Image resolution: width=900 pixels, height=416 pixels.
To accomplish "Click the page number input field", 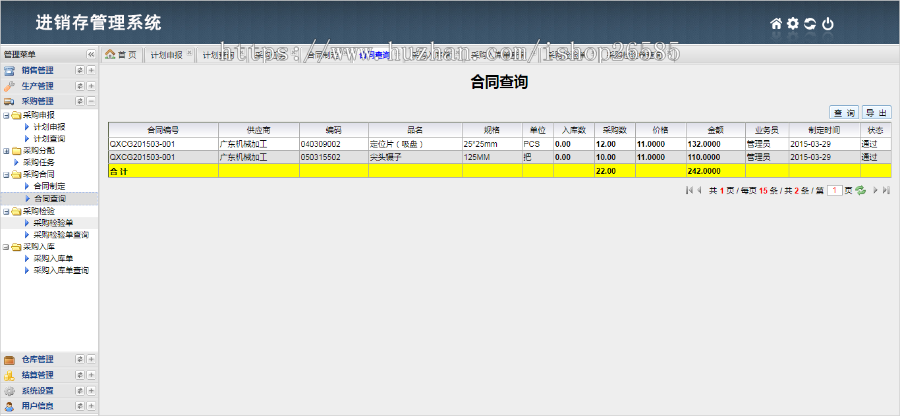I will click(835, 190).
